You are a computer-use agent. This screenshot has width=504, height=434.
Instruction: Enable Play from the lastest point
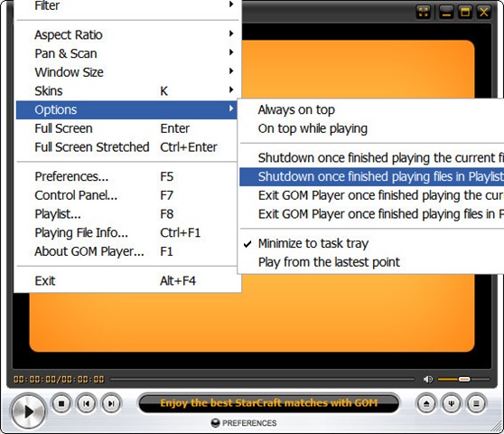[x=371, y=262]
